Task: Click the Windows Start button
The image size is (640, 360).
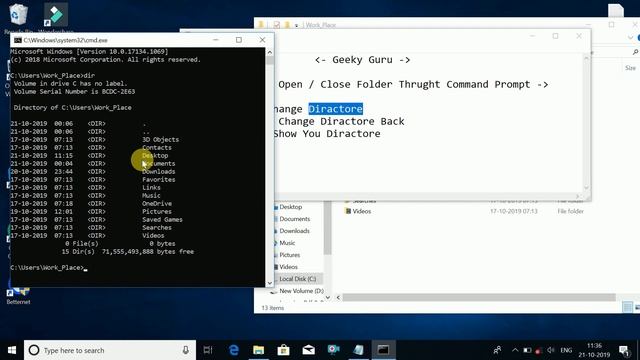Action: tap(12, 350)
